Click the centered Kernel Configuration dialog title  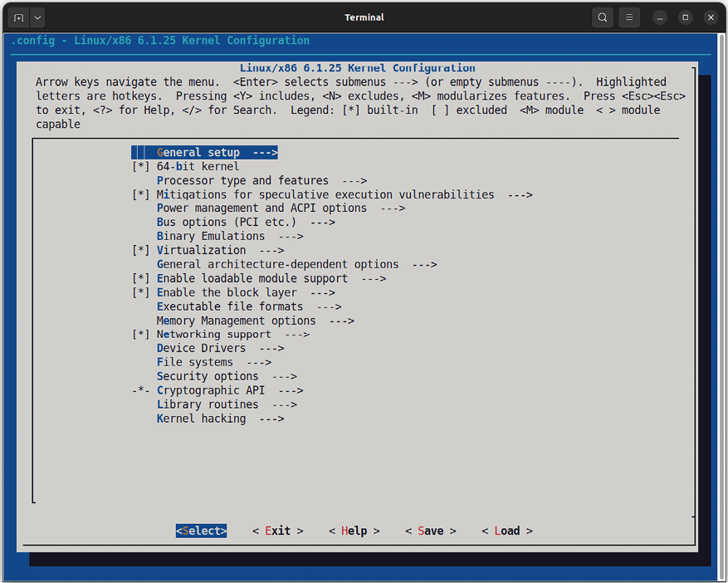(x=357, y=68)
